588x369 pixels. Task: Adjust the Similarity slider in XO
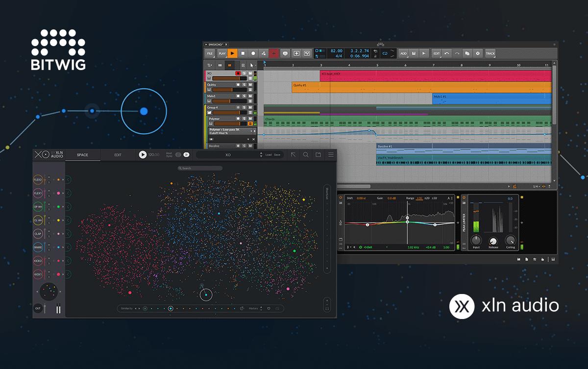click(171, 308)
